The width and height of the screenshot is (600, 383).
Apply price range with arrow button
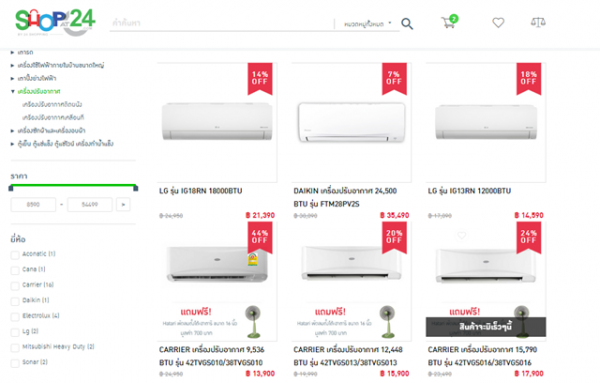click(x=123, y=204)
